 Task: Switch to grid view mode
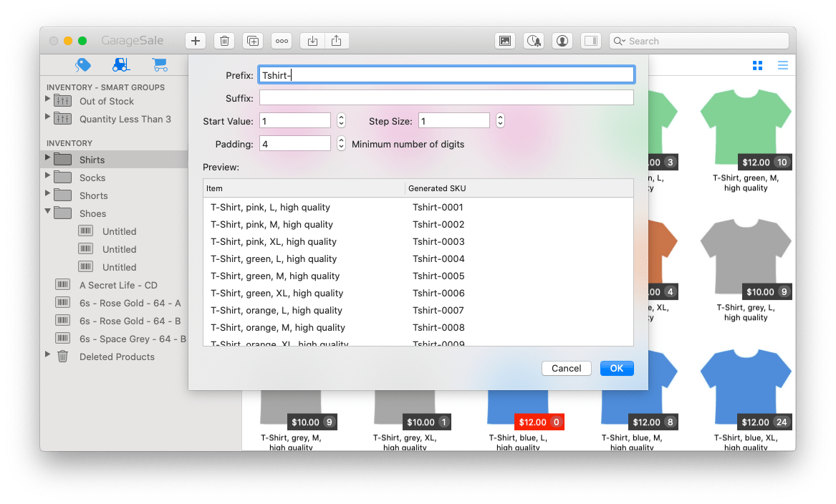pos(757,66)
